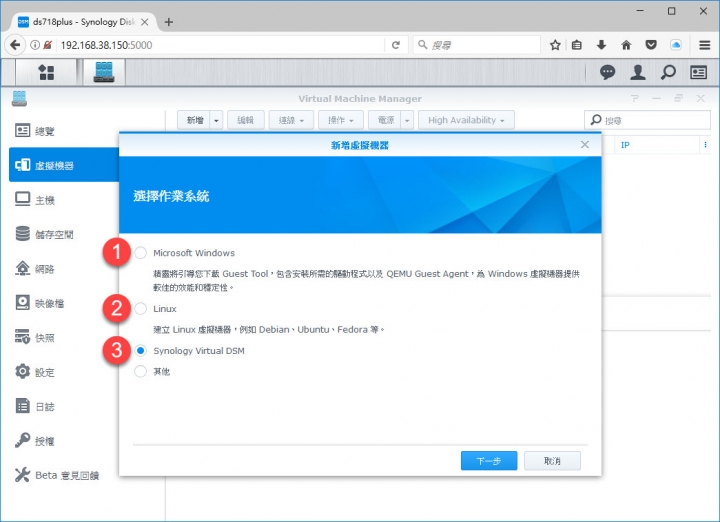
Task: Open 儲存空間 in the sidebar
Action: click(x=64, y=235)
